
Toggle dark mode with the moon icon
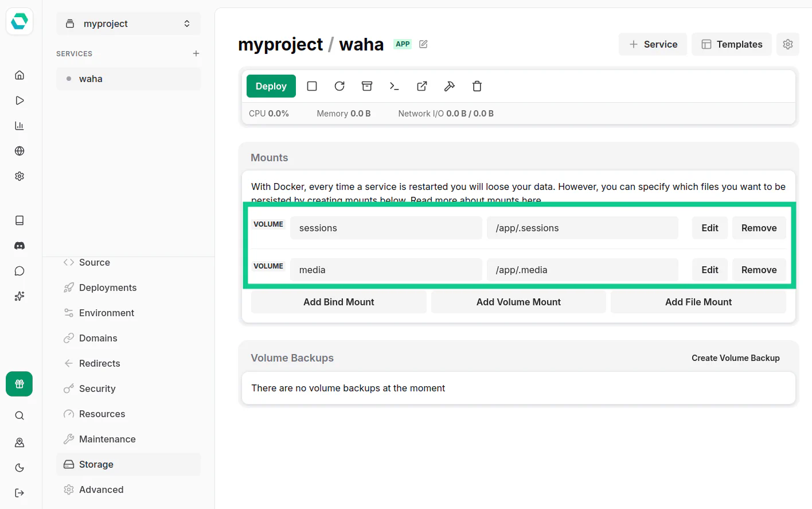point(19,468)
